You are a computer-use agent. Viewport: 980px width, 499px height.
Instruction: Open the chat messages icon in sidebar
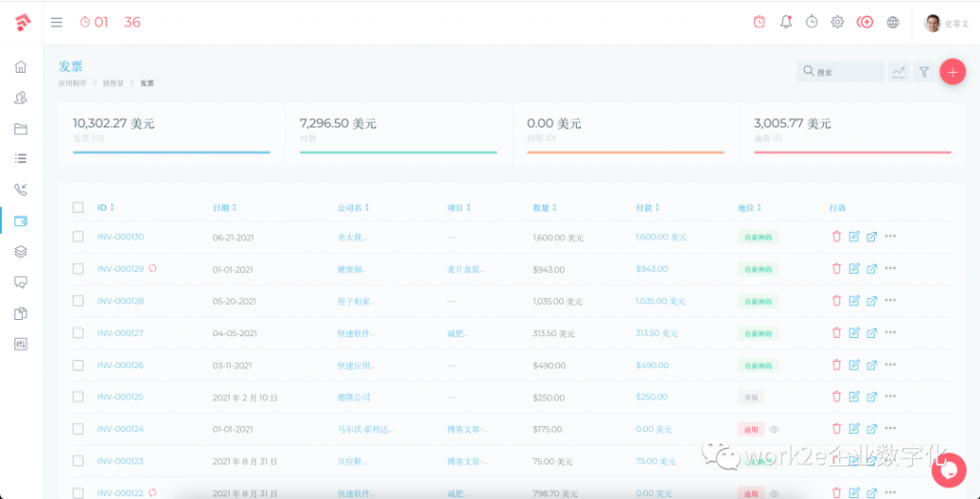21,283
